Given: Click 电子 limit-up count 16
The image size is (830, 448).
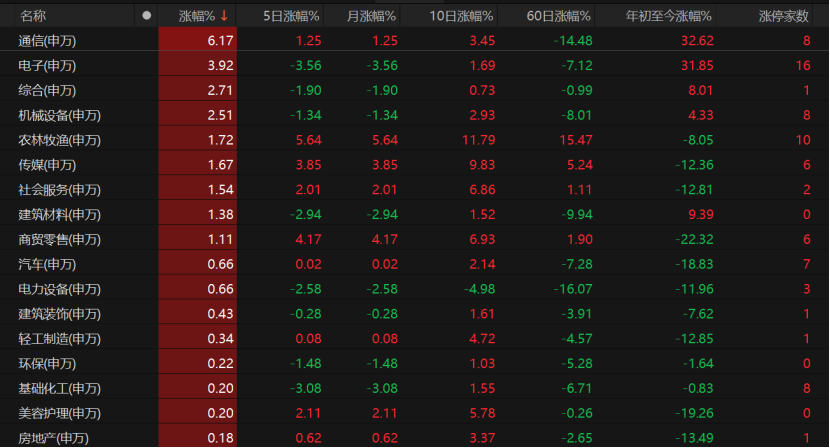Looking at the screenshot, I should pos(803,66).
